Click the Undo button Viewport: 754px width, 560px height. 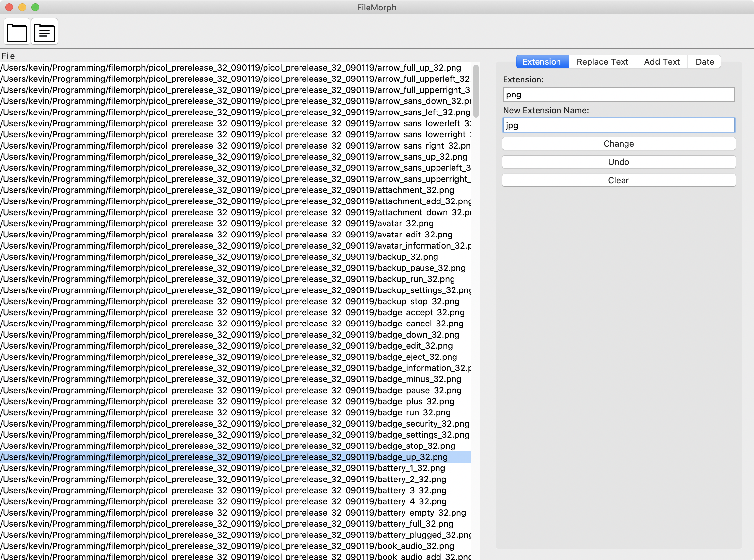click(618, 162)
